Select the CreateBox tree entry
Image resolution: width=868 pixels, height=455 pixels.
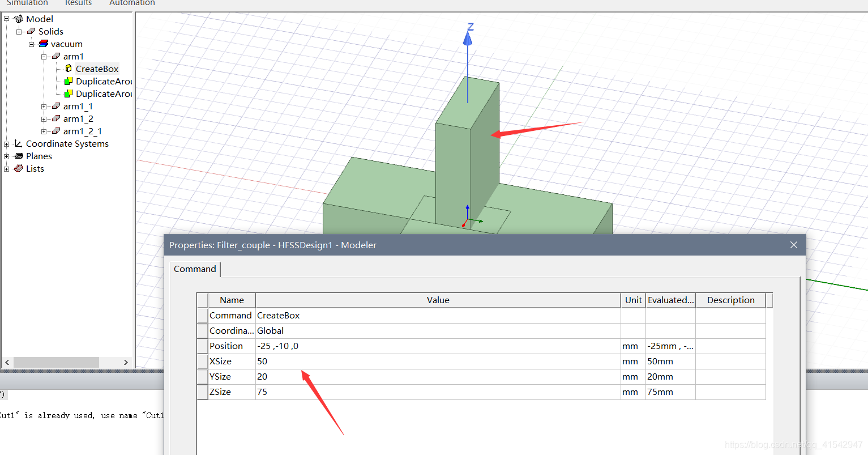click(x=97, y=69)
